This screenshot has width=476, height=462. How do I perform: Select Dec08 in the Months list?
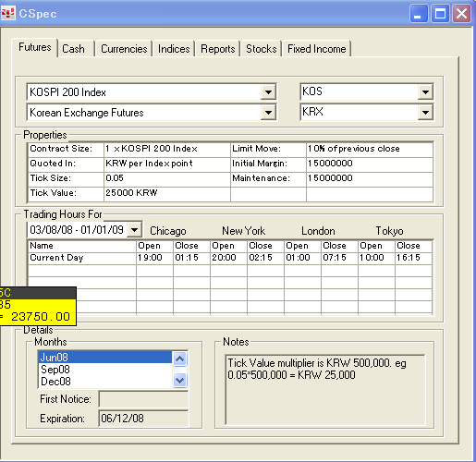(105, 382)
